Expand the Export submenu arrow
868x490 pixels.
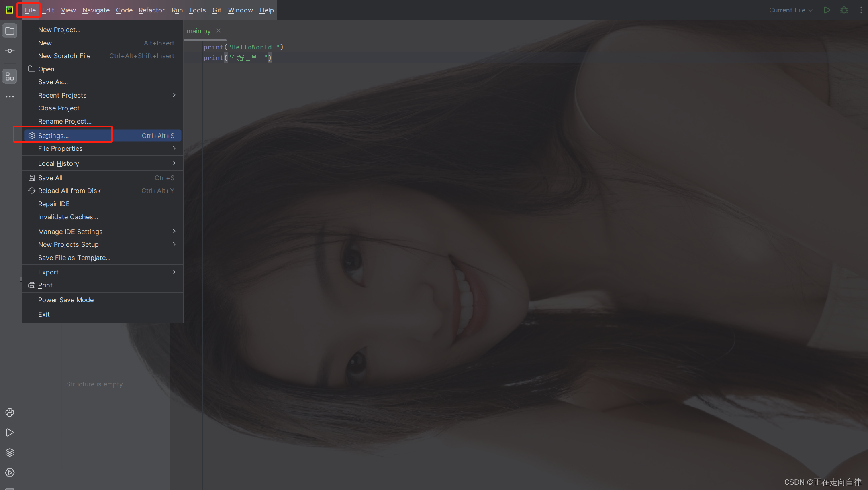click(174, 272)
